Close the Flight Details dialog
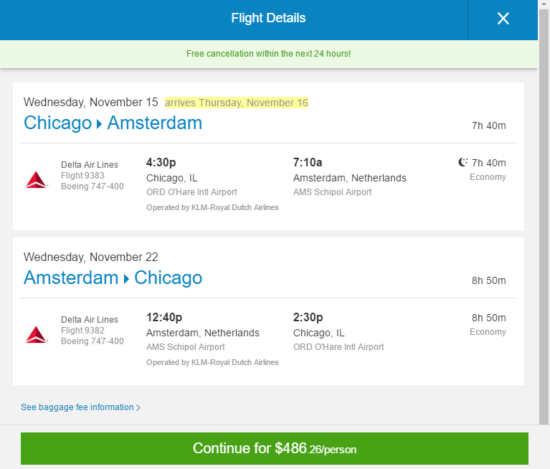Viewport: 550px width, 469px height. (503, 18)
